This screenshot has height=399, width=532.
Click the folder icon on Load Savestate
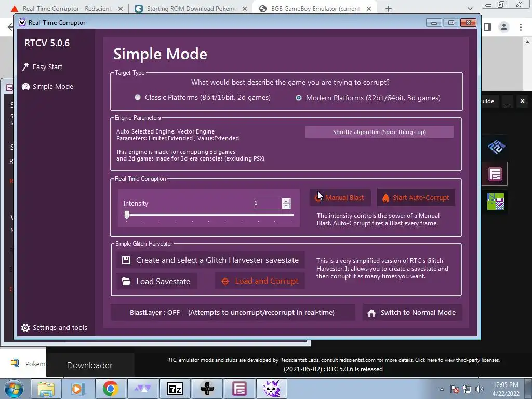[x=126, y=281]
